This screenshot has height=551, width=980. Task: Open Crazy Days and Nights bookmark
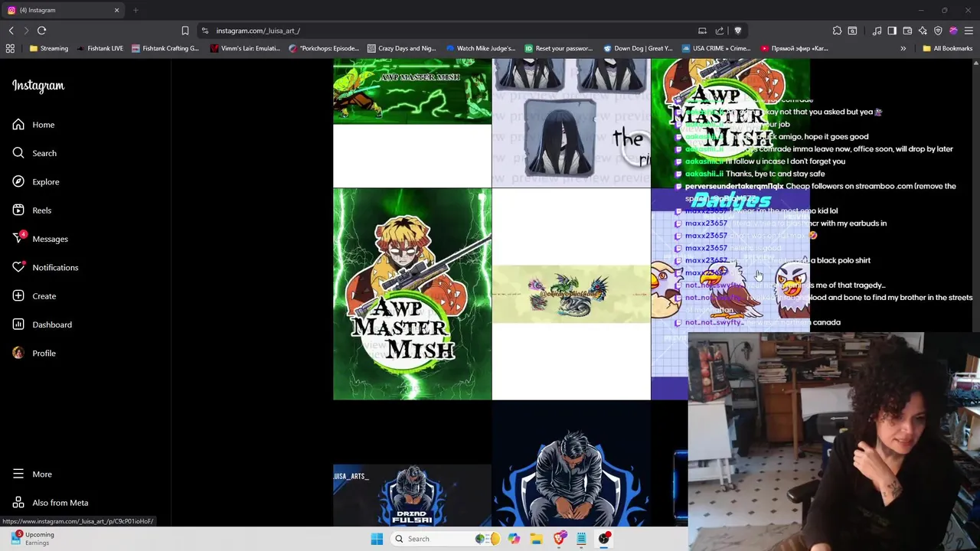401,48
